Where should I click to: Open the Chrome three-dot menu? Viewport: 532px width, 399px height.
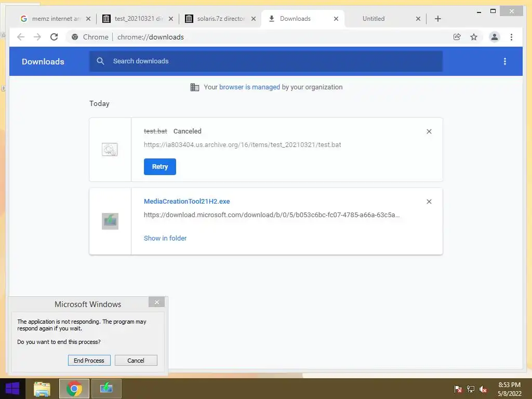[x=511, y=37]
